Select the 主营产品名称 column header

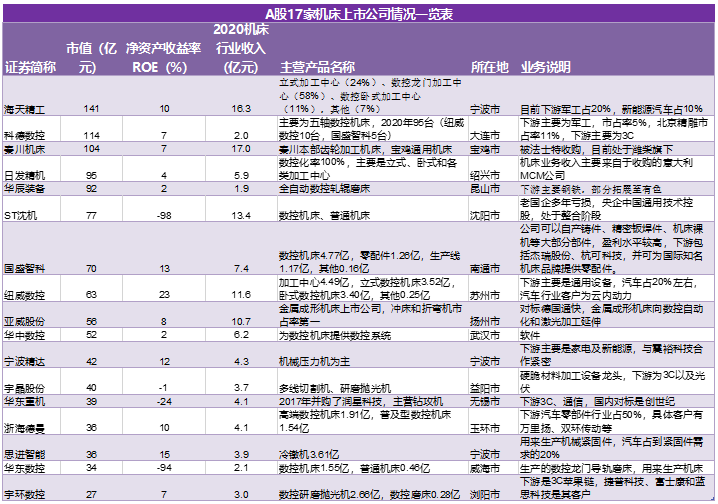[317, 67]
